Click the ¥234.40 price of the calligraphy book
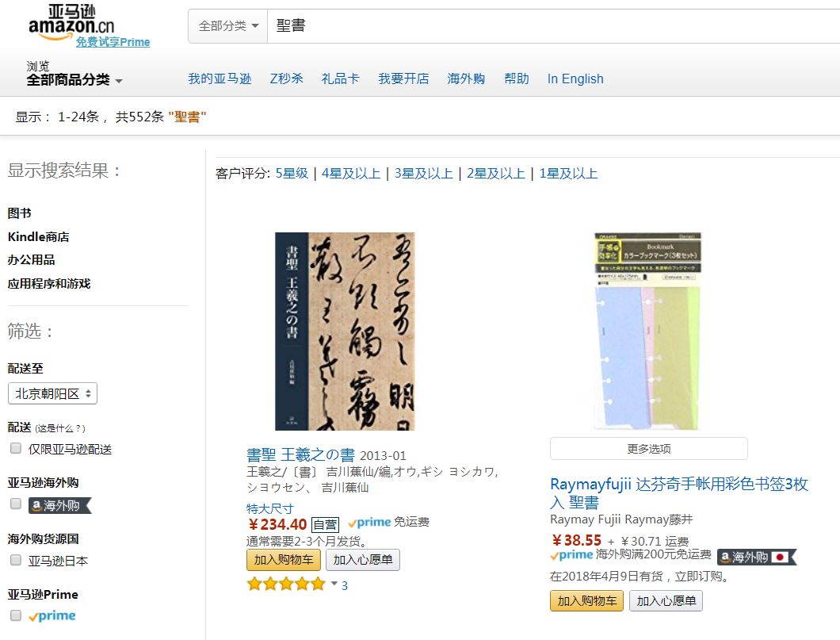Viewport: 840px width, 640px height. click(277, 524)
